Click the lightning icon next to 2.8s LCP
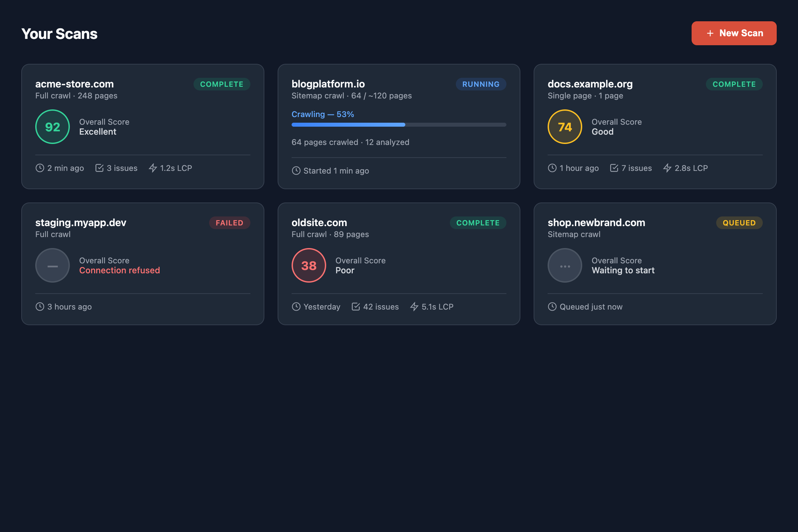Screen dimensions: 798x532 point(667,168)
